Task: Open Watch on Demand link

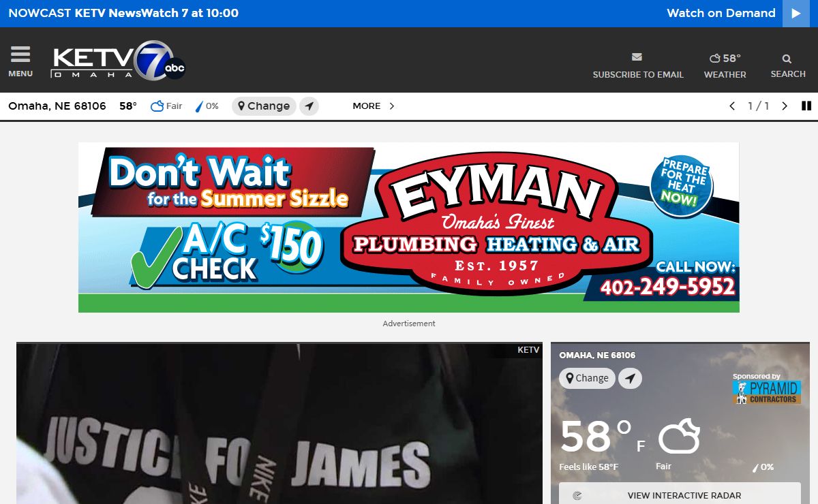Action: [721, 13]
